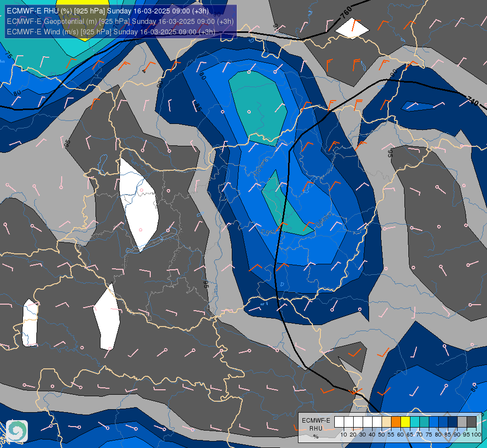
Task: Click the swirl logo icon
Action: [17, 431]
